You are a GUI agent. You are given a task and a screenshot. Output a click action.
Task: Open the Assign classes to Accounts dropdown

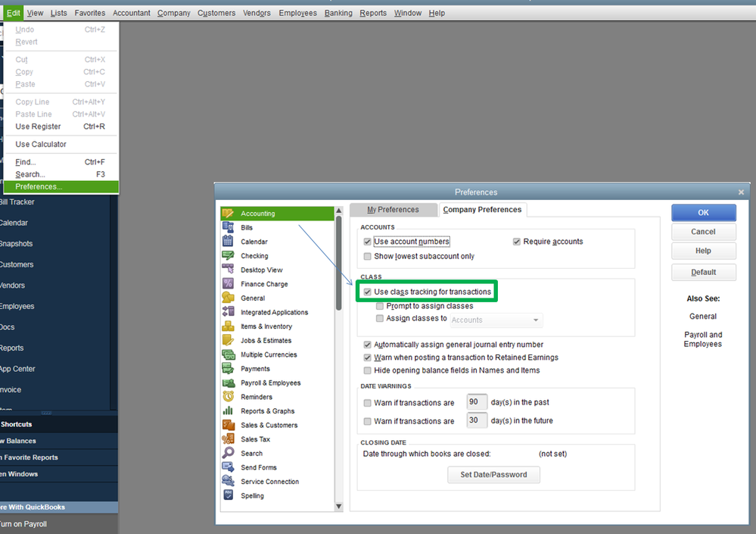[x=496, y=320]
